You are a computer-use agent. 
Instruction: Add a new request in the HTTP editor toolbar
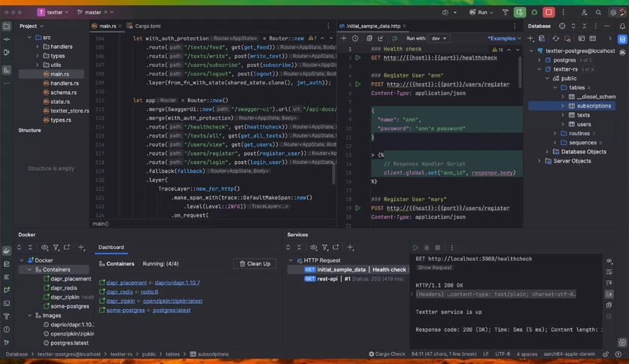[344, 38]
